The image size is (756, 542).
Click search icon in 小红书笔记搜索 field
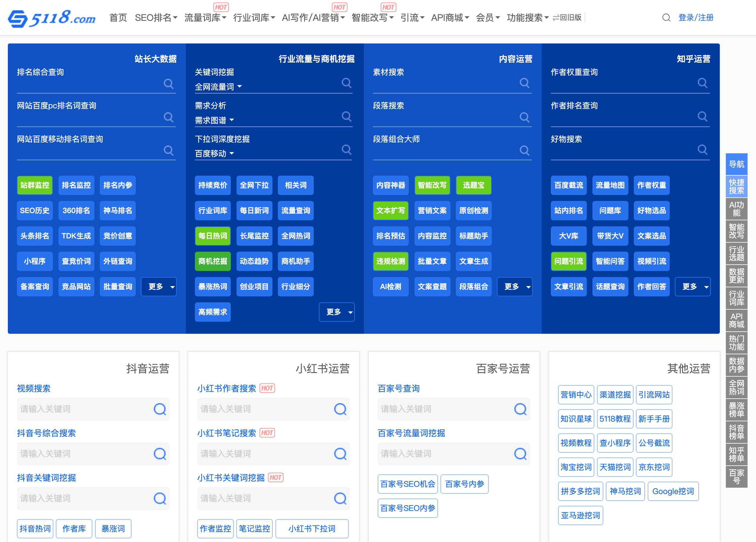coord(340,454)
